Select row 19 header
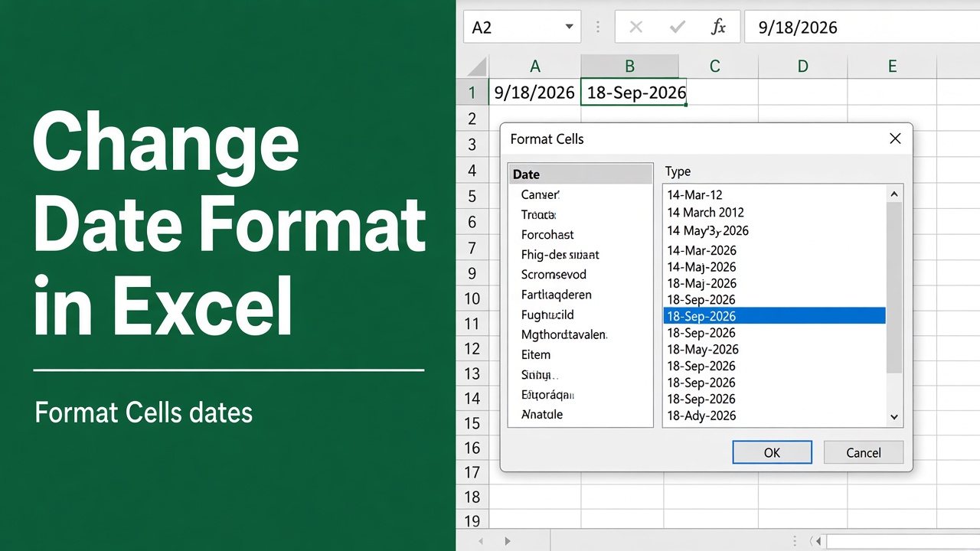The width and height of the screenshot is (980, 551). coord(472,521)
